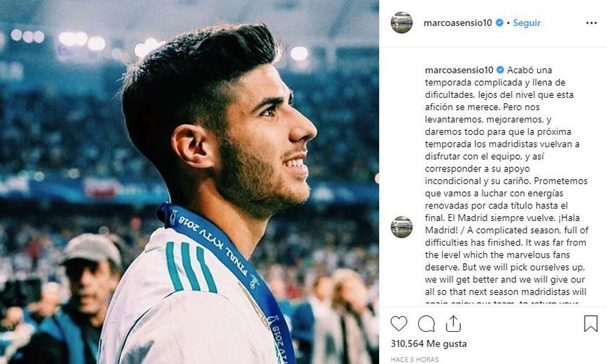
Task: Save the post with the bookmark icon
Action: [591, 324]
